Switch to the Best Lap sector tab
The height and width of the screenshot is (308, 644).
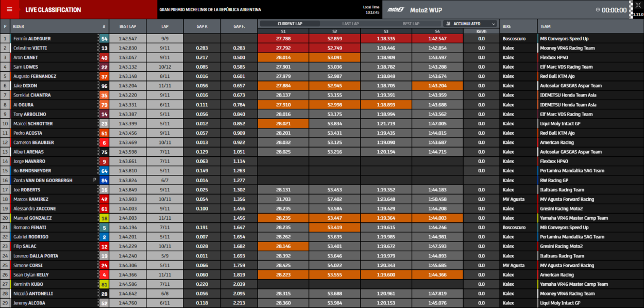[x=411, y=24]
